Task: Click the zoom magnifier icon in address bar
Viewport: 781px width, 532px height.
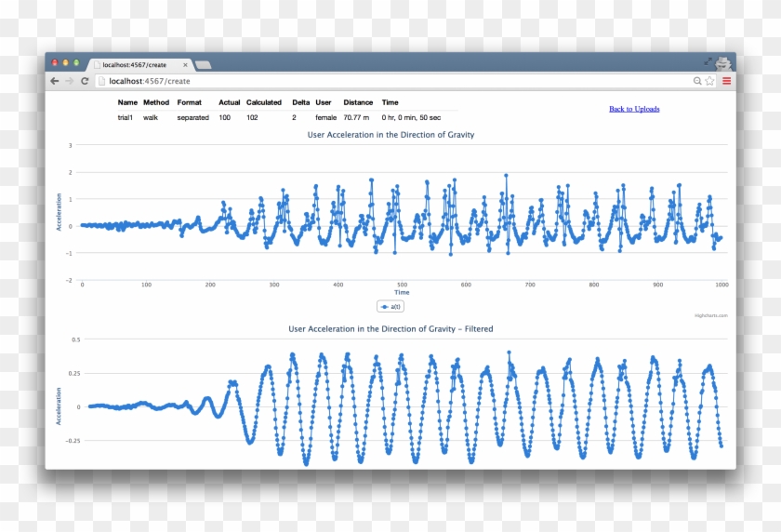Action: pyautogui.click(x=697, y=81)
